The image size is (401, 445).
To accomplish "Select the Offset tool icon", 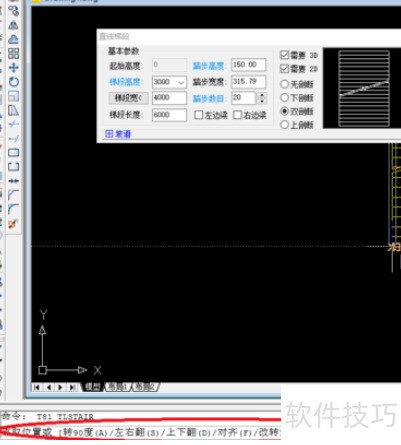I will (x=13, y=39).
